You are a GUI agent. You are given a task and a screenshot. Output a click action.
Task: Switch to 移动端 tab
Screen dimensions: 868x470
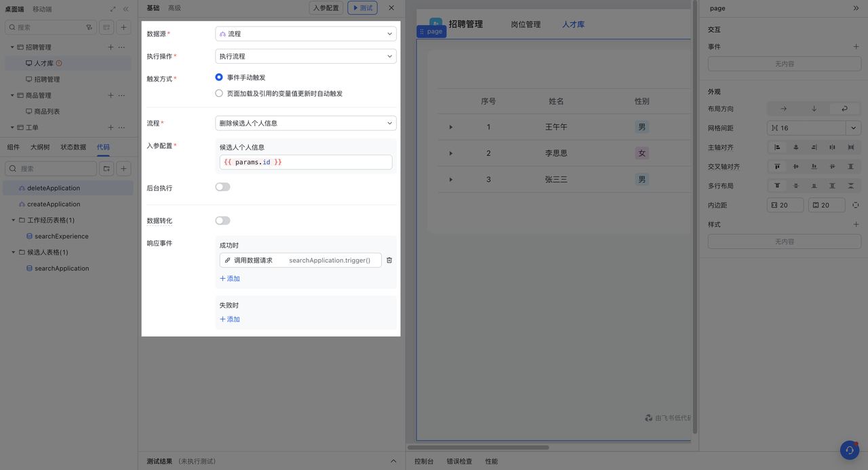click(42, 9)
